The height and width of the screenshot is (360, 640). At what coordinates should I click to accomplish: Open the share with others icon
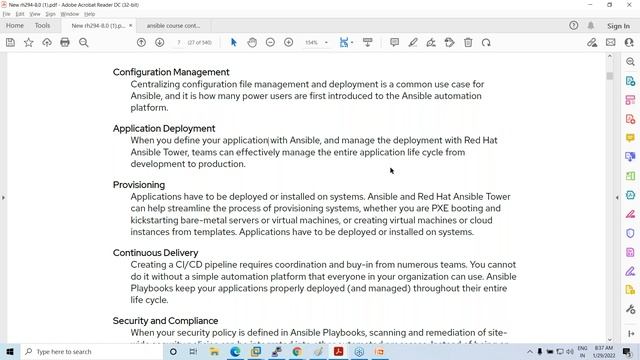click(x=629, y=42)
